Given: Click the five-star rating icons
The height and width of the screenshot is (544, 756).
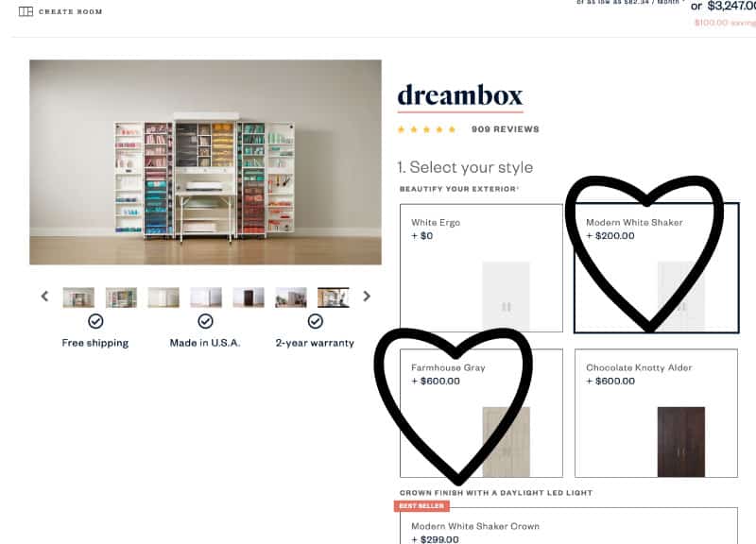Looking at the screenshot, I should pos(426,129).
